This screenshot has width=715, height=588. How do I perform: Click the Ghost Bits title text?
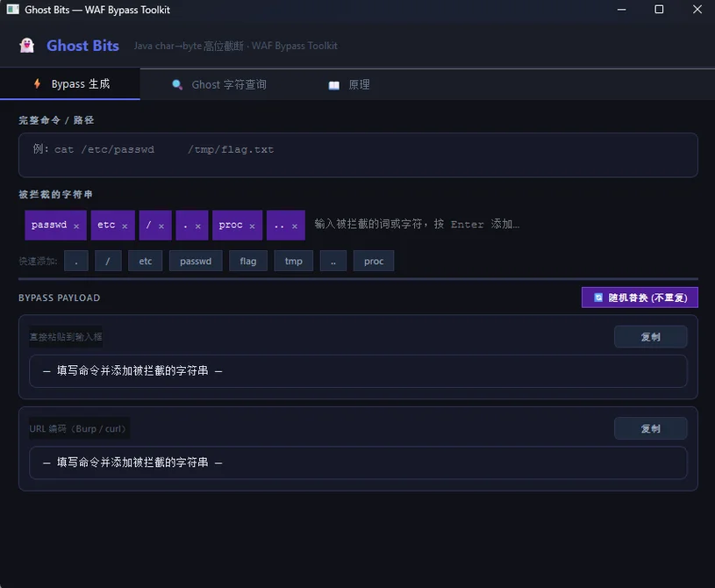pos(83,46)
